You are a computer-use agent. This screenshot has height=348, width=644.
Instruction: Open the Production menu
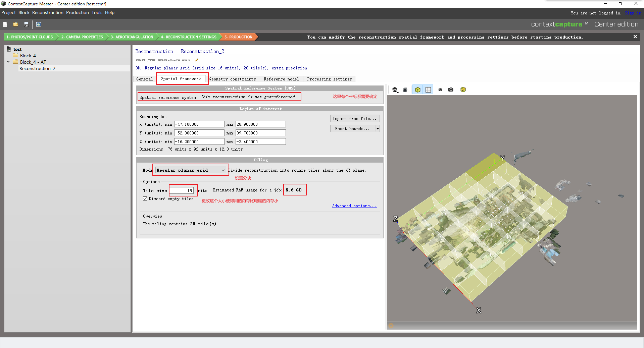coord(77,13)
